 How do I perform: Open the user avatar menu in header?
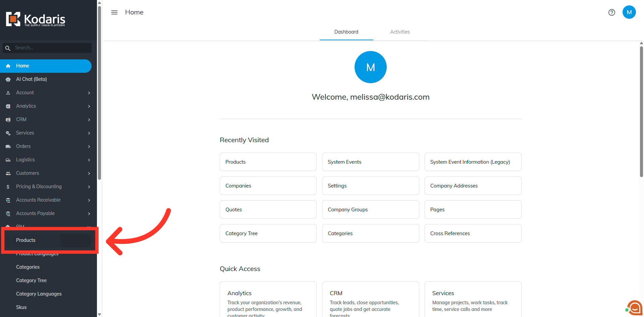[629, 12]
